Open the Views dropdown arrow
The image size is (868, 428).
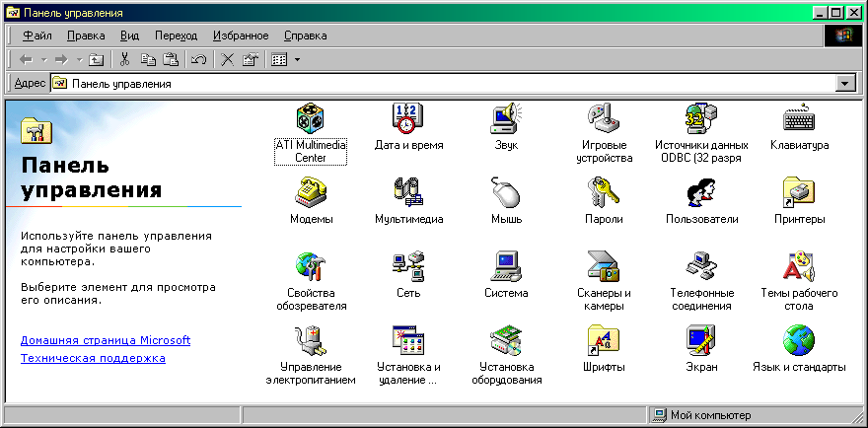[x=297, y=59]
